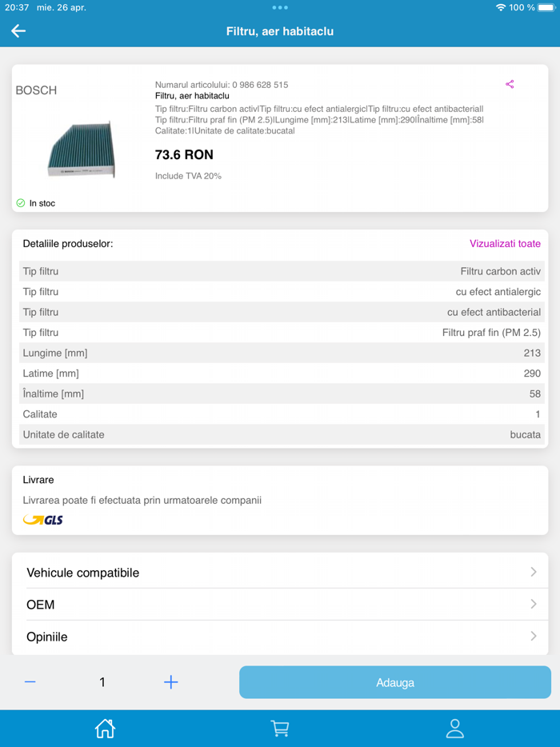Expand Vehicule compatibile section
Image resolution: width=560 pixels, height=747 pixels.
[280, 573]
